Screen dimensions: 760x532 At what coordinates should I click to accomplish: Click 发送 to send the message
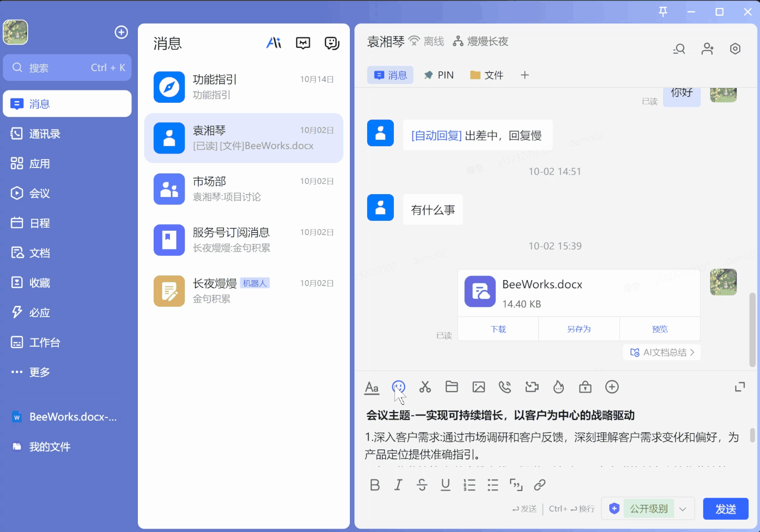(726, 509)
